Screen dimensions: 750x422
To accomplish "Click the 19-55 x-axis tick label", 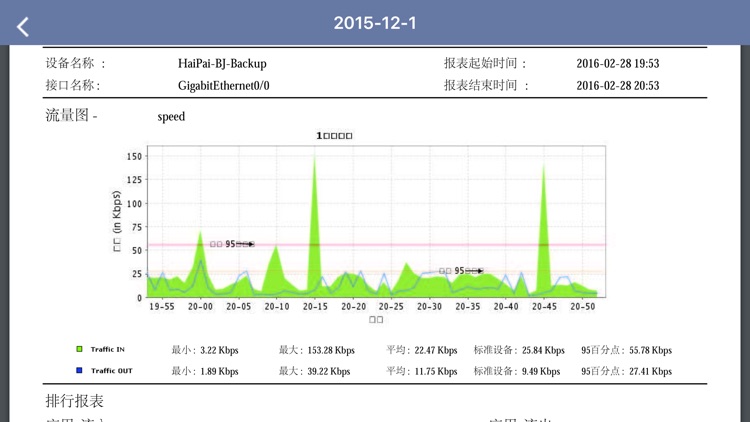I will pos(162,306).
